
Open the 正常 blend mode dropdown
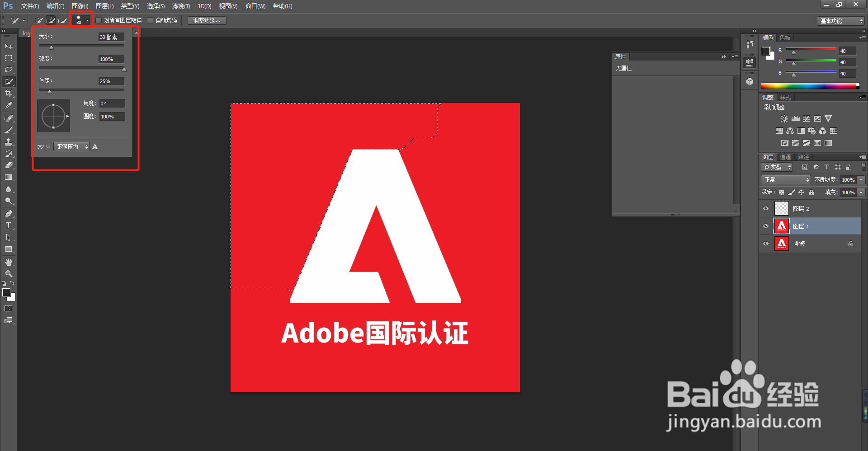pyautogui.click(x=786, y=180)
